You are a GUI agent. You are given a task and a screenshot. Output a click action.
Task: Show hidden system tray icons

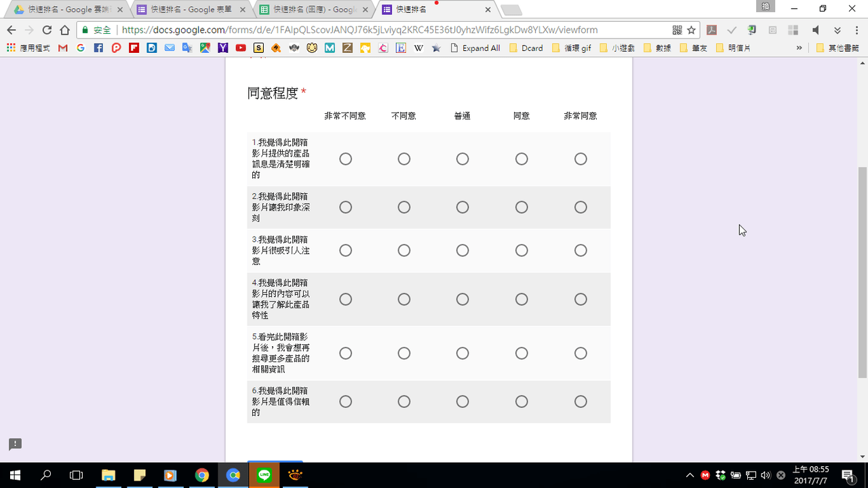click(x=690, y=475)
